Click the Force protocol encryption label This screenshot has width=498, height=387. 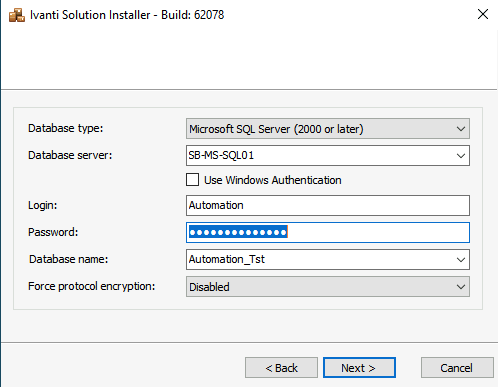tap(92, 286)
